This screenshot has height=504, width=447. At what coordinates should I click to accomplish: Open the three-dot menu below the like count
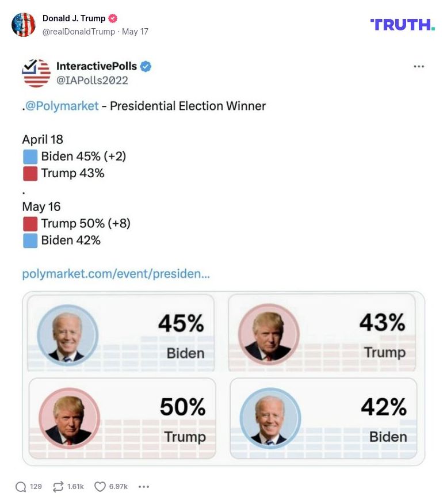click(143, 486)
